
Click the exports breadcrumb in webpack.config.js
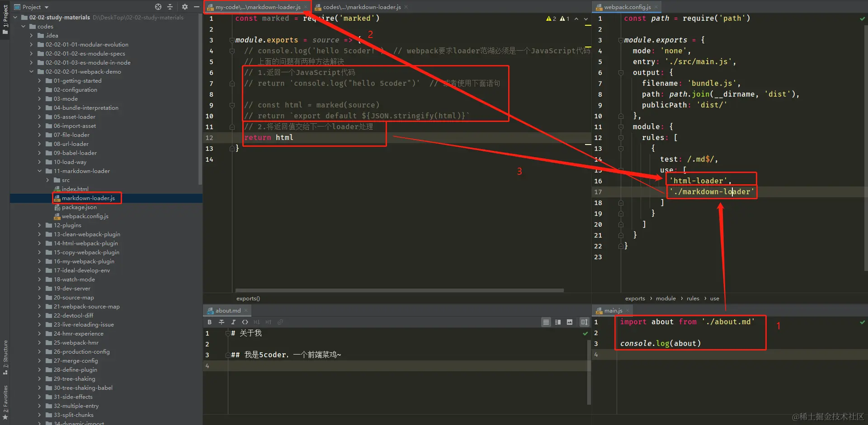pos(635,299)
